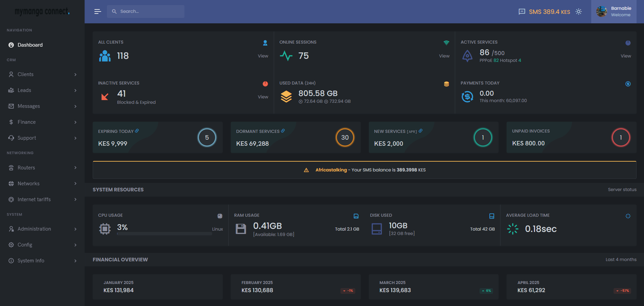Click the SMS balance message icon

522,12
